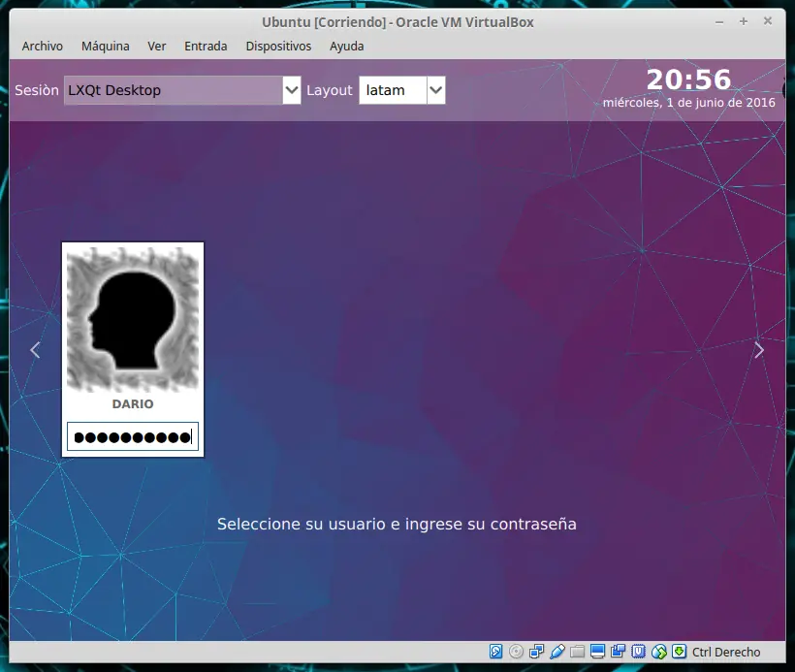Expand the Sesiòn dropdown arrow

292,90
